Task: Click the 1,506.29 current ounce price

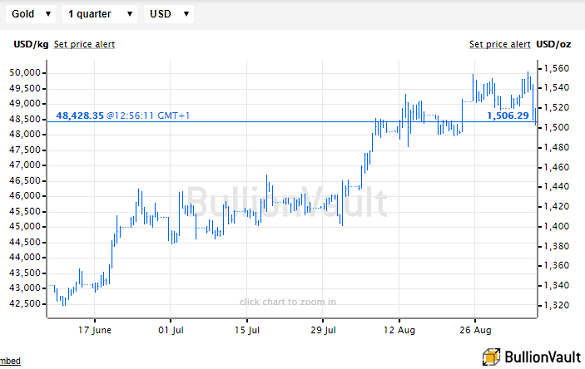Action: pos(508,116)
